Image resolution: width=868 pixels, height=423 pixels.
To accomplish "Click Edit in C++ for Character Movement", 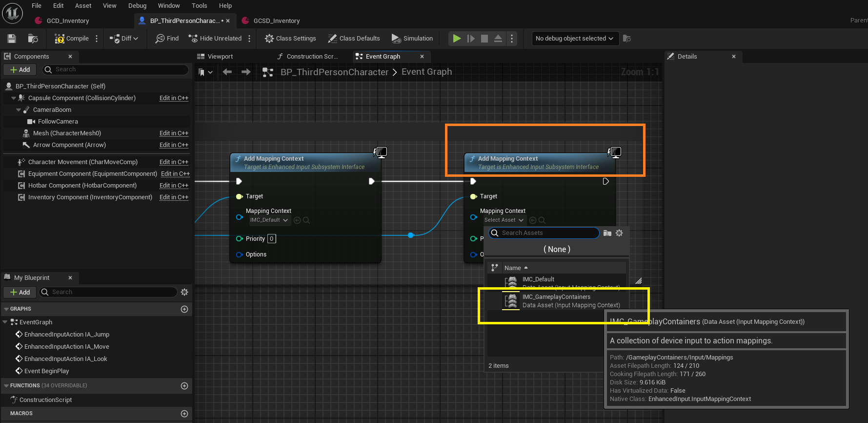I will tap(174, 162).
